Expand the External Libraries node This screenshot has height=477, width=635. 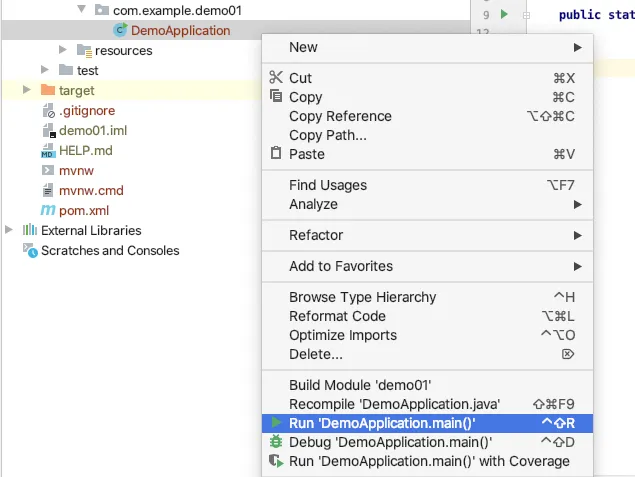pyautogui.click(x=10, y=230)
